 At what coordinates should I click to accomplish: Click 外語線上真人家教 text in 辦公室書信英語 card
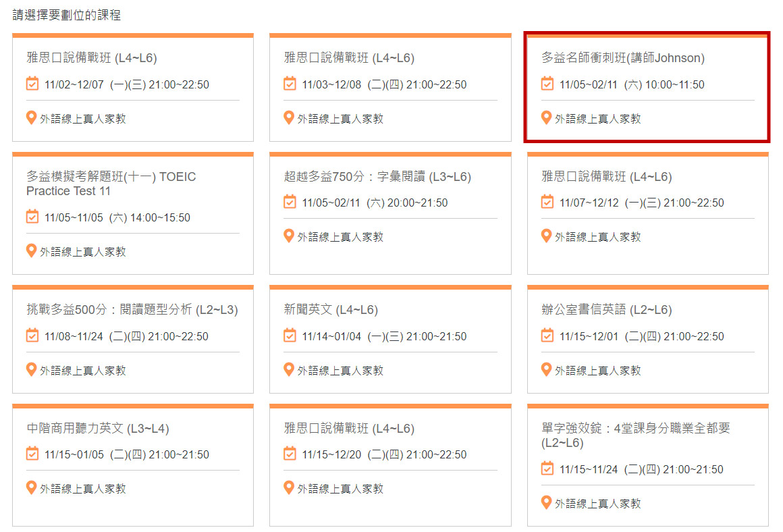pos(598,370)
